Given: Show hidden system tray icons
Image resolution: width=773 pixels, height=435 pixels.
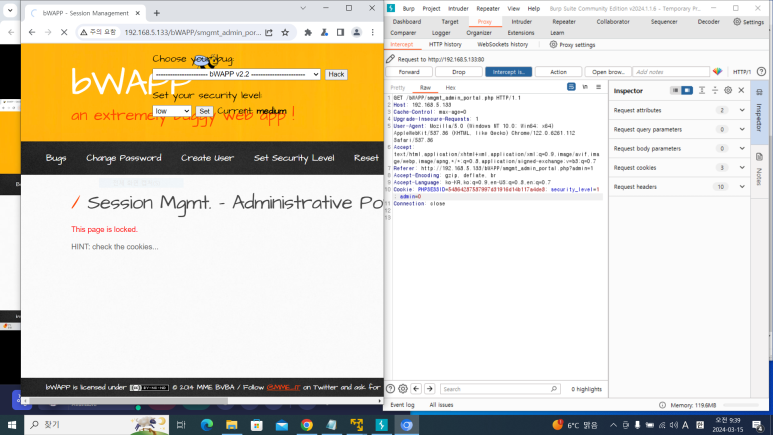Looking at the screenshot, I should tap(613, 425).
